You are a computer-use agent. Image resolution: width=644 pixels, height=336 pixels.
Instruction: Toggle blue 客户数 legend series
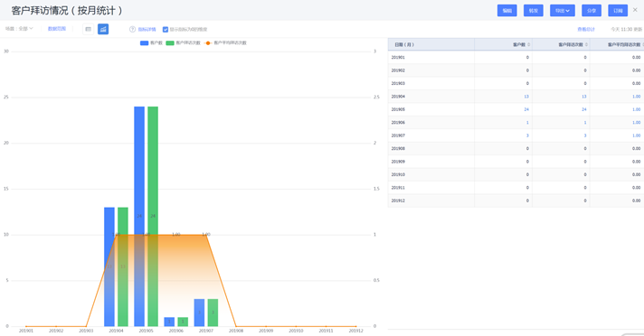151,42
